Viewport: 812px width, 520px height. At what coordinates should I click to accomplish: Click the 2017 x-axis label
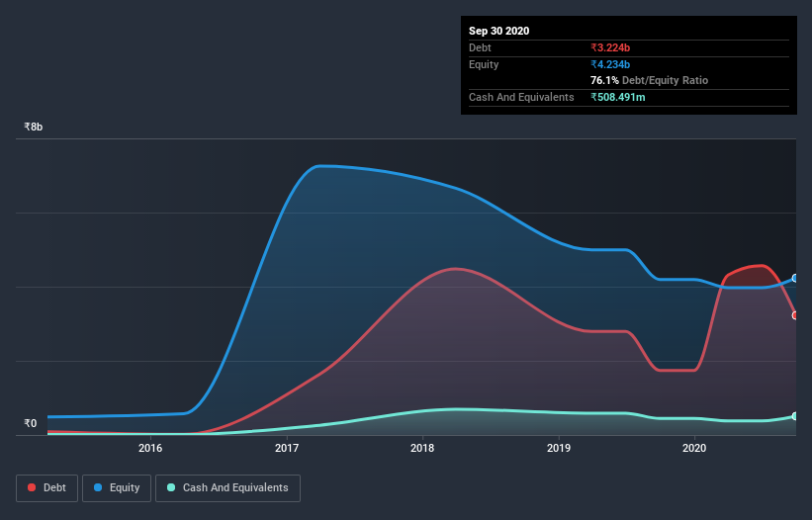(x=287, y=448)
